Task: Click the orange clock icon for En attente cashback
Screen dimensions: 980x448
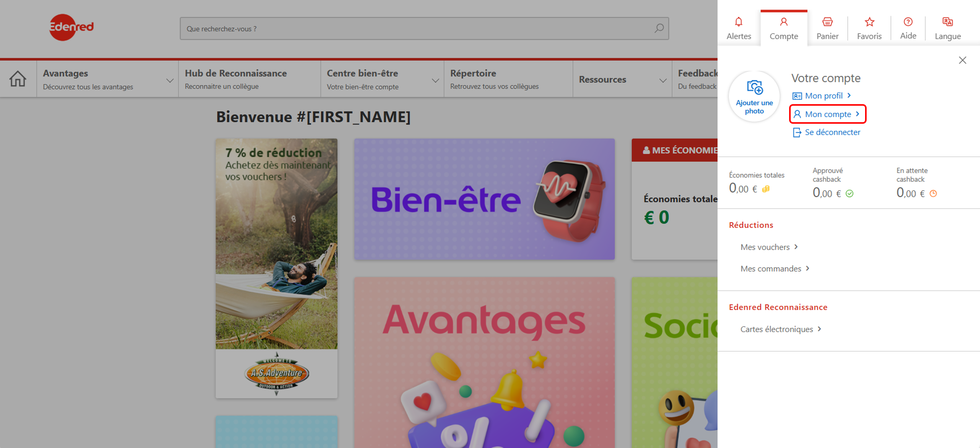Action: [933, 194]
